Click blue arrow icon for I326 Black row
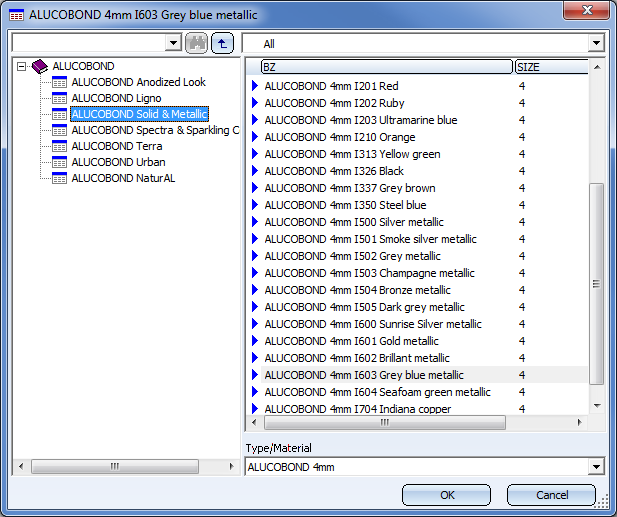The height and width of the screenshot is (517, 617). 255,171
